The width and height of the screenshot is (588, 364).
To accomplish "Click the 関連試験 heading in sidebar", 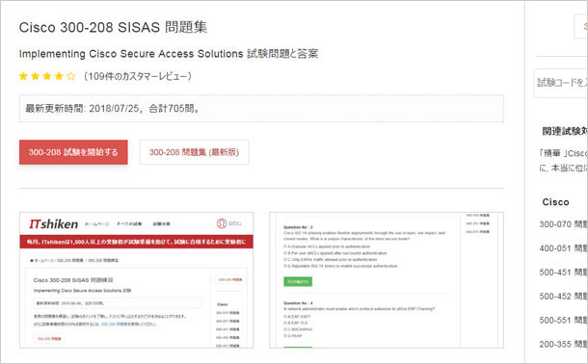I will tap(565, 131).
